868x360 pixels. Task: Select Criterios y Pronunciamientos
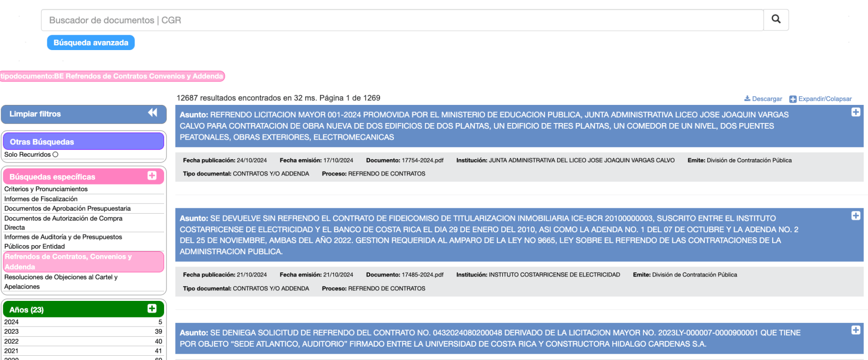(46, 189)
